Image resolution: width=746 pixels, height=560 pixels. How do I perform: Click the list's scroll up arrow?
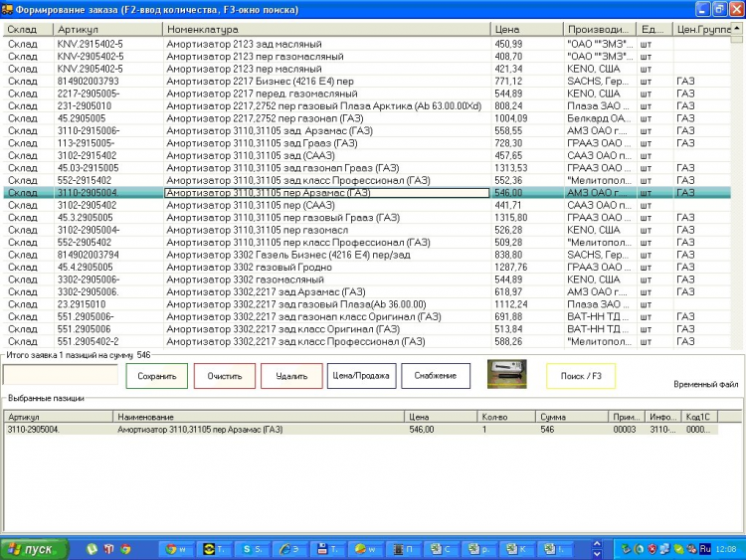(x=737, y=29)
